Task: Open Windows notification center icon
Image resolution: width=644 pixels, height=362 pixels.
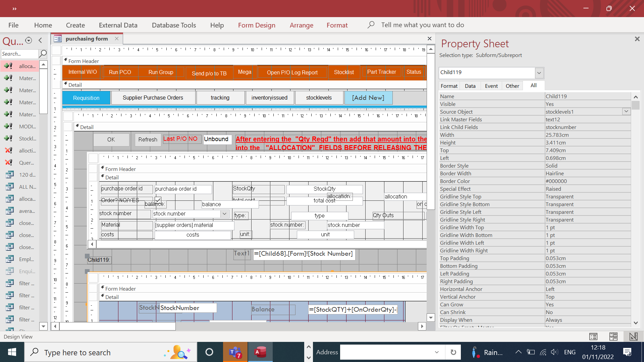Action: (x=627, y=352)
